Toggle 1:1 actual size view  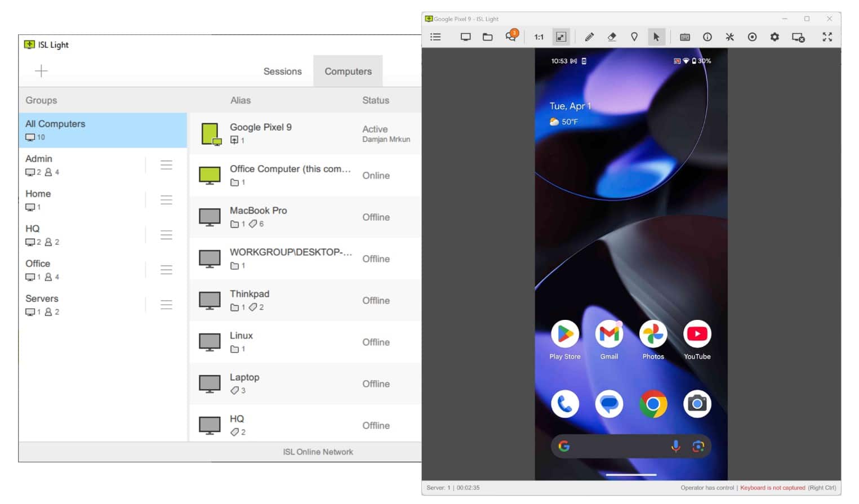tap(539, 37)
